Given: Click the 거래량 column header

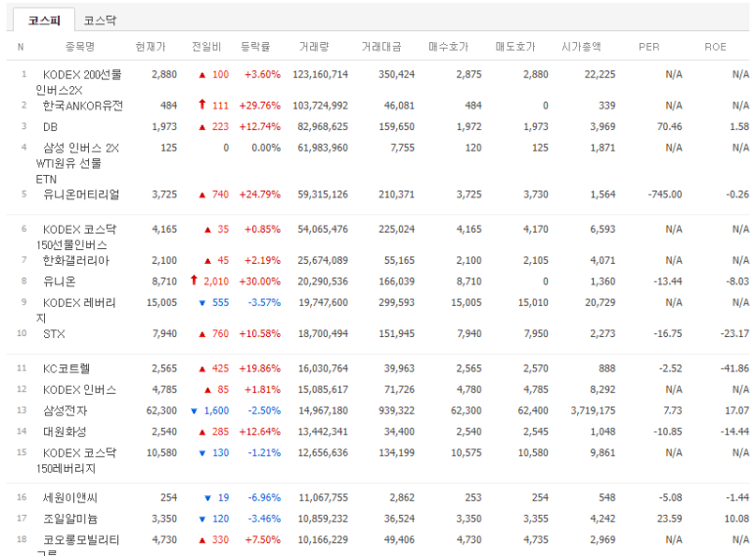Looking at the screenshot, I should click(311, 47).
